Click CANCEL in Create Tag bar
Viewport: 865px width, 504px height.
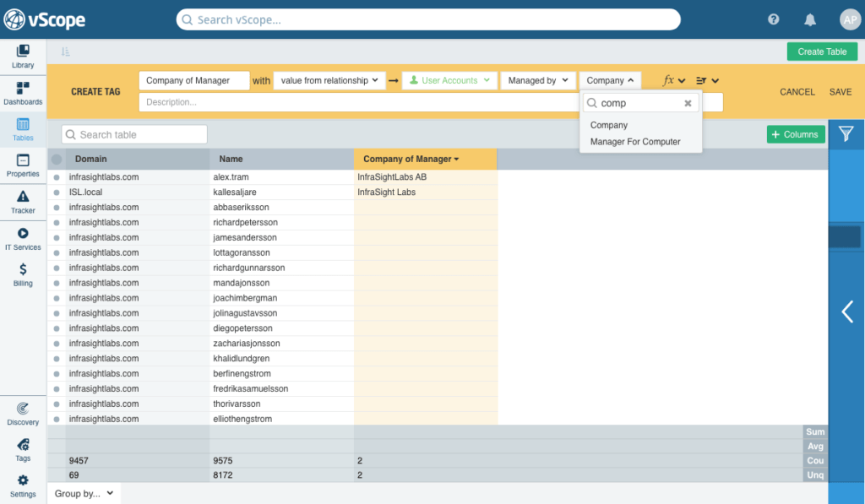(x=797, y=92)
